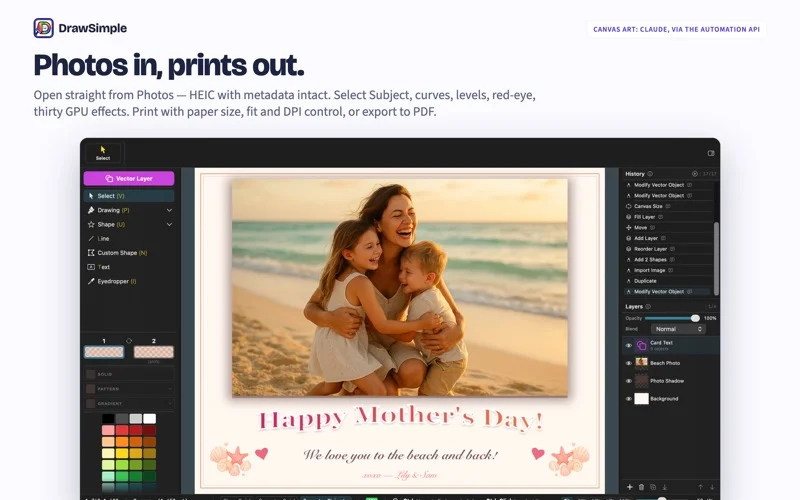The height and width of the screenshot is (500, 800).
Task: Click the Vector Layer button
Action: tap(129, 179)
